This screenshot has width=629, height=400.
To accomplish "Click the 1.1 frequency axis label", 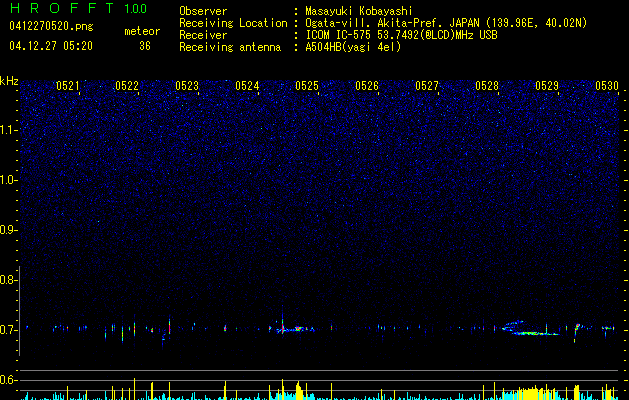I will coord(8,130).
